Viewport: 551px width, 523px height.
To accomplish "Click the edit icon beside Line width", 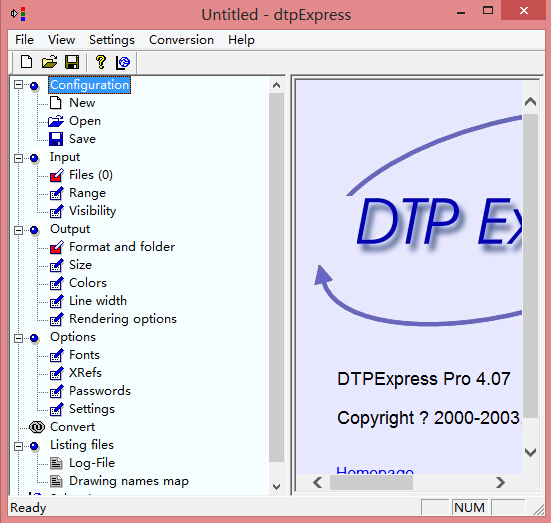I will pyautogui.click(x=57, y=301).
